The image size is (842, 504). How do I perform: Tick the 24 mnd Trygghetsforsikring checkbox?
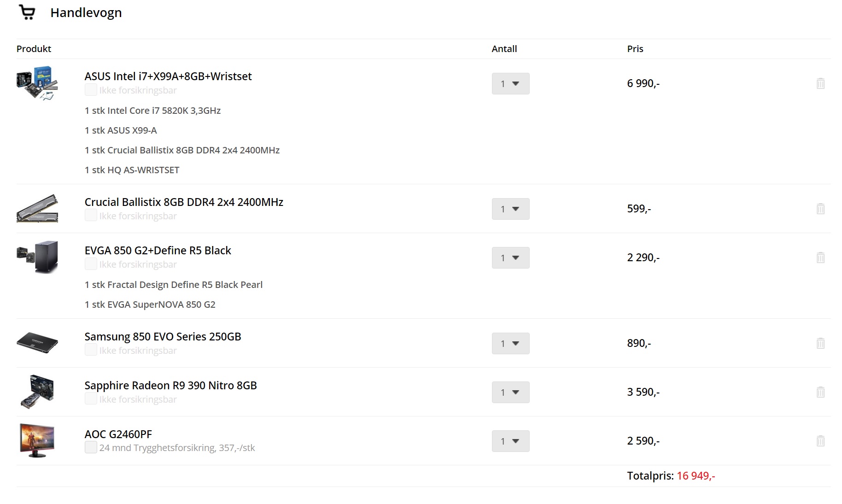(x=91, y=447)
